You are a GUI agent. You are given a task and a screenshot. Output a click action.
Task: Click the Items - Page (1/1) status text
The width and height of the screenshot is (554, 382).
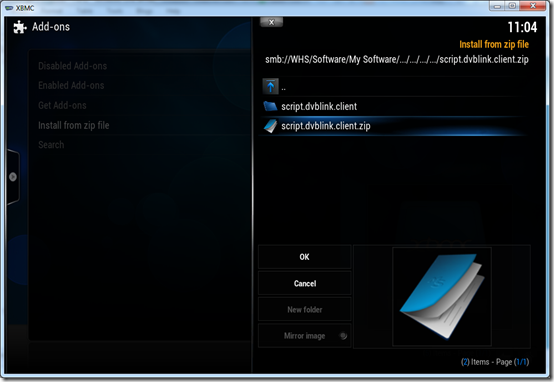pyautogui.click(x=495, y=362)
